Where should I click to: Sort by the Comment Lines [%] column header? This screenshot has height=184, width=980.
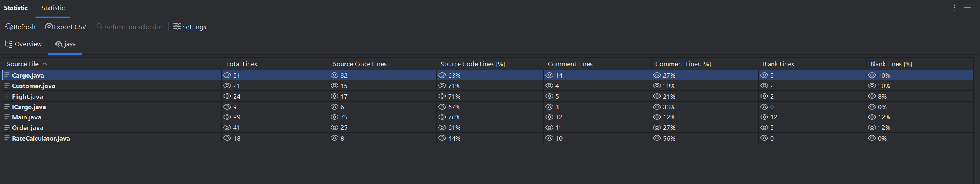pos(683,64)
